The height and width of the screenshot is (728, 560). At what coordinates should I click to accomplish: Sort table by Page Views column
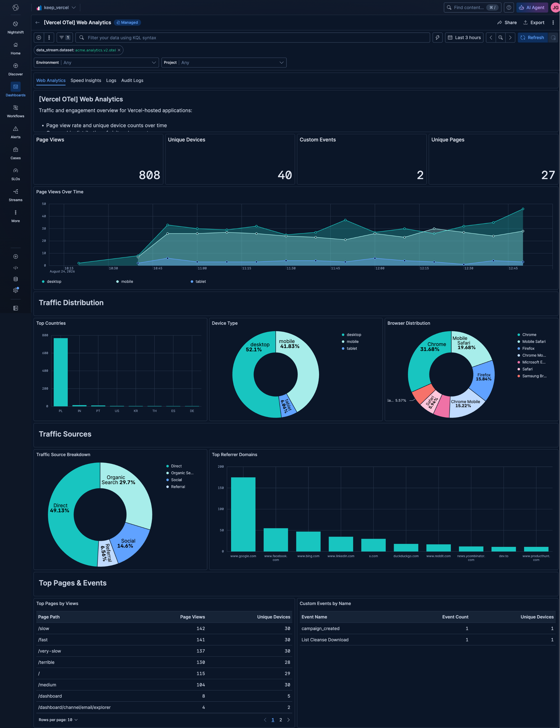pyautogui.click(x=192, y=617)
